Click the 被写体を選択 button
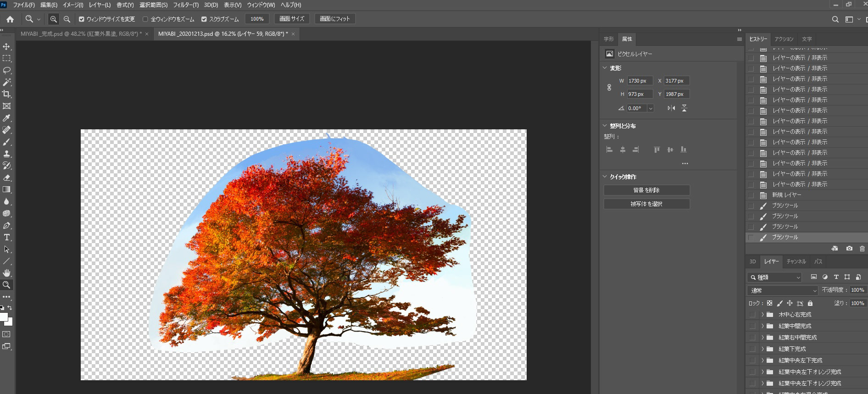The height and width of the screenshot is (394, 868). [646, 204]
